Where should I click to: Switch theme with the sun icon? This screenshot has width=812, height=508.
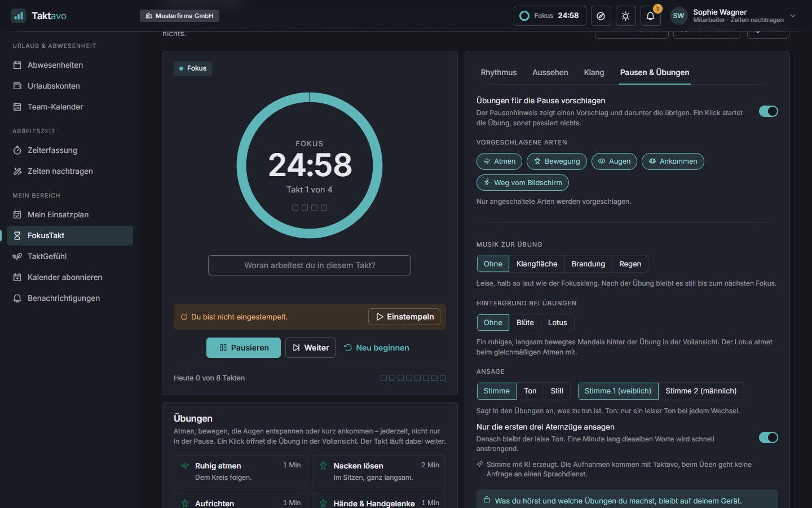point(626,16)
